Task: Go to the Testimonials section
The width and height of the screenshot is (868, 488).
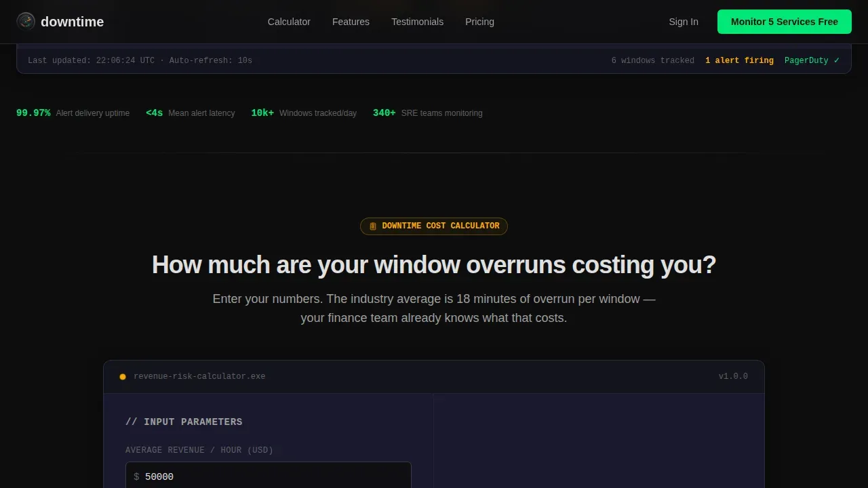Action: (x=417, y=22)
